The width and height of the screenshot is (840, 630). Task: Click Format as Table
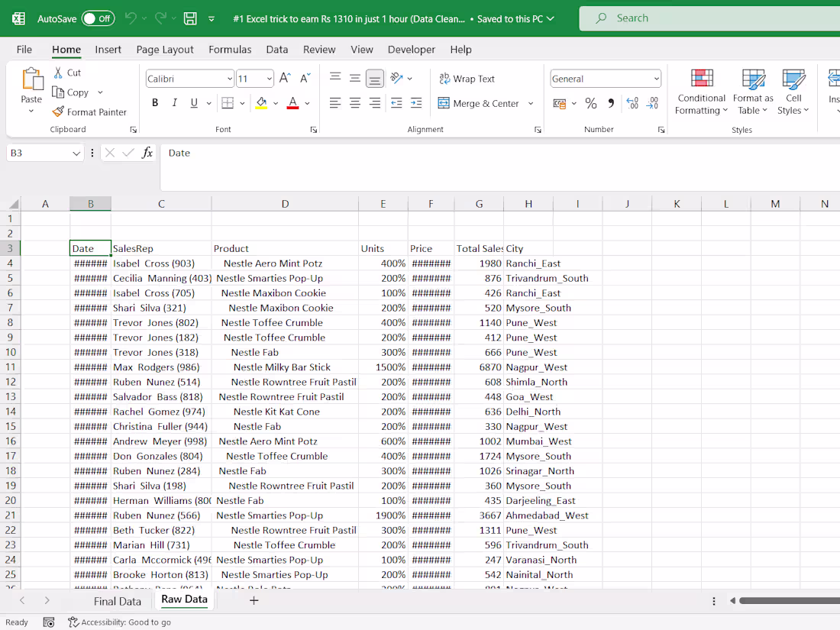pos(753,92)
